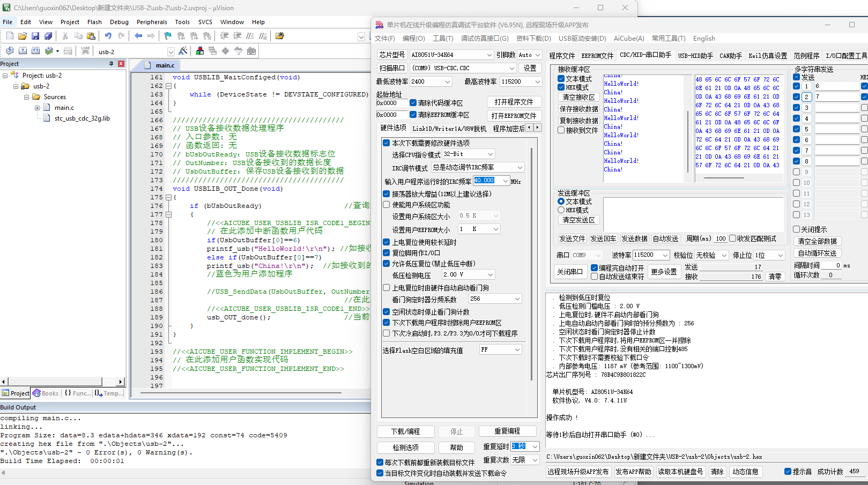Viewport: 868px width, 485px height.
Task: Click the Paste clipboard icon
Action: (x=91, y=36)
